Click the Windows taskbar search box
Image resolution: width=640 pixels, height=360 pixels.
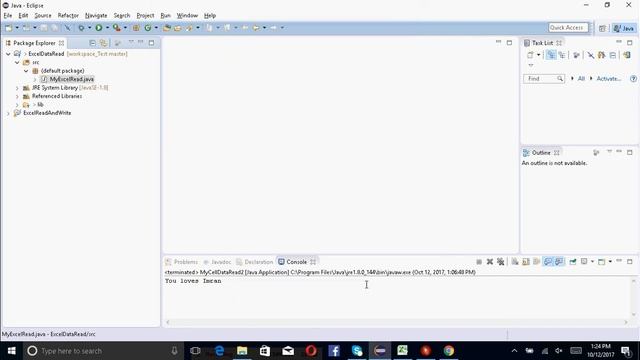(x=102, y=351)
